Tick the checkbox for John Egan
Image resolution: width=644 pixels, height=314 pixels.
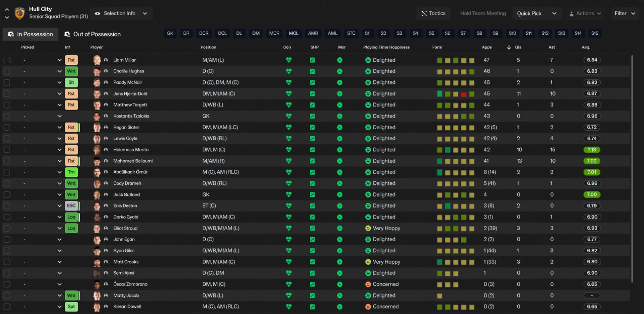[7, 239]
